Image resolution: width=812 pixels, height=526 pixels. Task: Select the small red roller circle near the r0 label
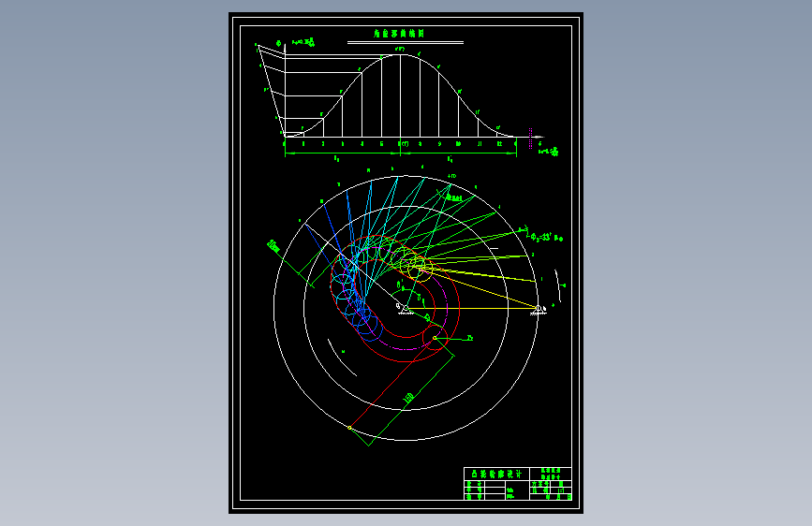click(434, 338)
